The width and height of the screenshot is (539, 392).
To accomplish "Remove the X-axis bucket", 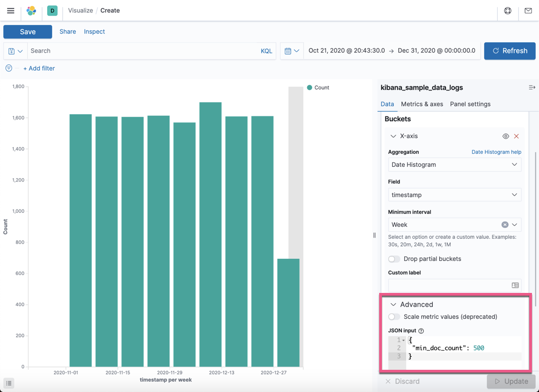I will (516, 136).
